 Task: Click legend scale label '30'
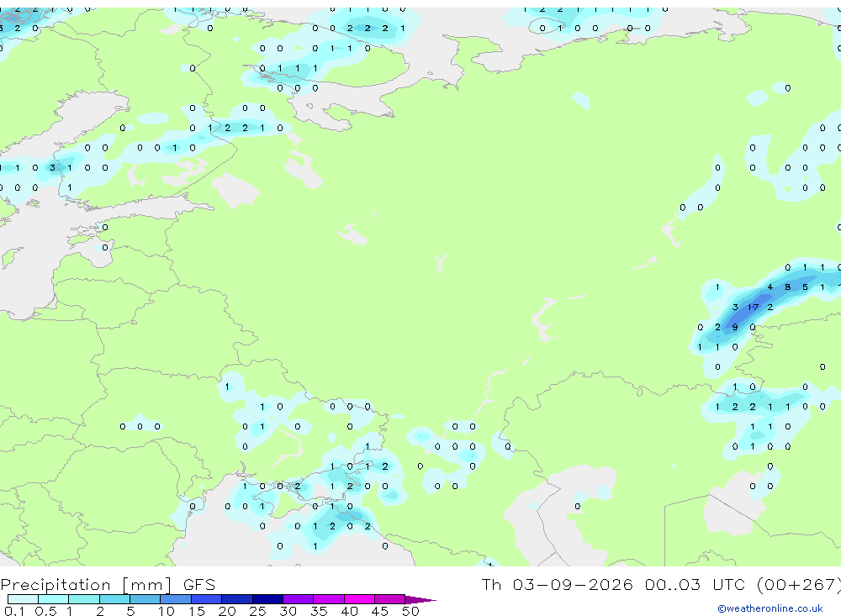coord(288,611)
